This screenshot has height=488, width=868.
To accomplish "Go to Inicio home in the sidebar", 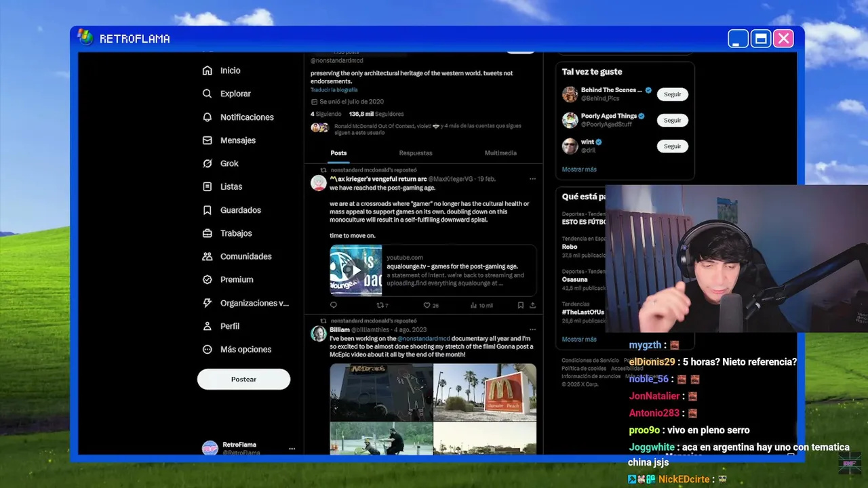I will 221,70.
